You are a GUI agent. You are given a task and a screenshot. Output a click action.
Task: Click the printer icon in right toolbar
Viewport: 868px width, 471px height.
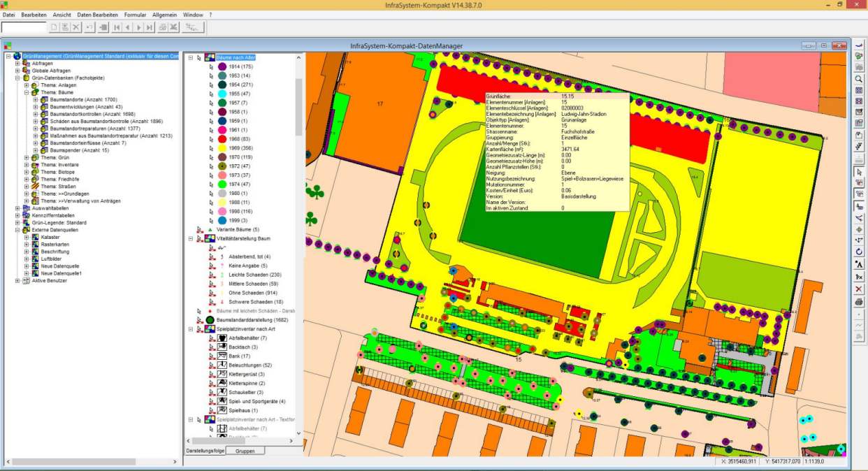(x=859, y=302)
